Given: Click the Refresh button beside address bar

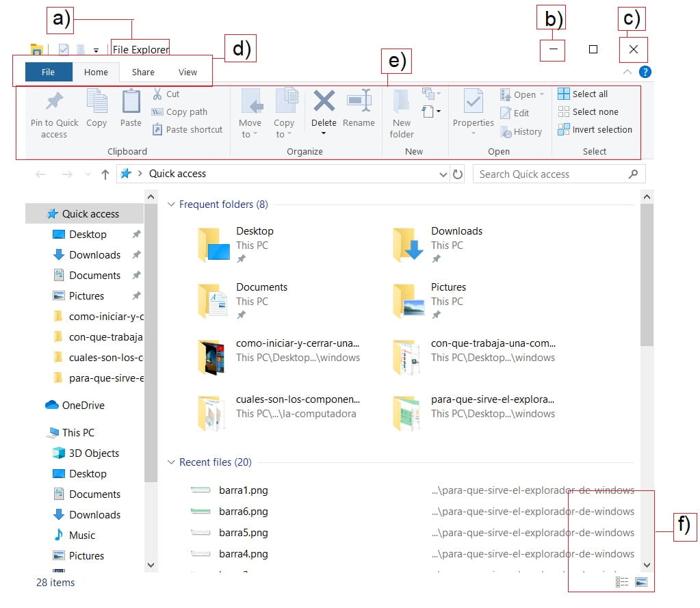Looking at the screenshot, I should click(458, 174).
